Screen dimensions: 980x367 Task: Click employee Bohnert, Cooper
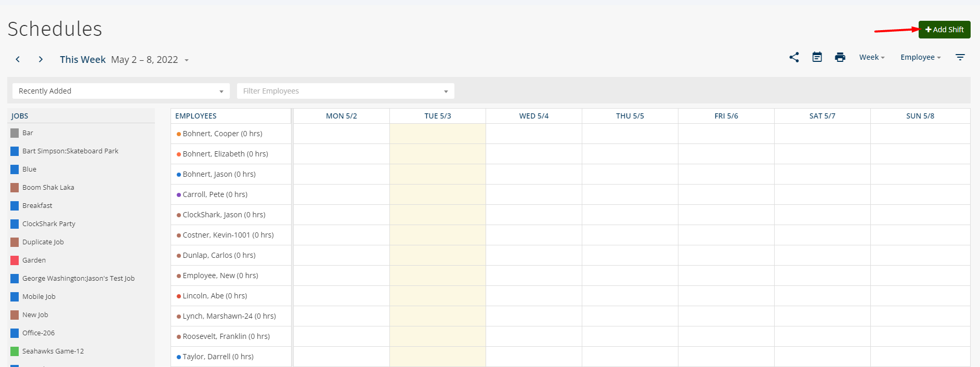coord(223,134)
